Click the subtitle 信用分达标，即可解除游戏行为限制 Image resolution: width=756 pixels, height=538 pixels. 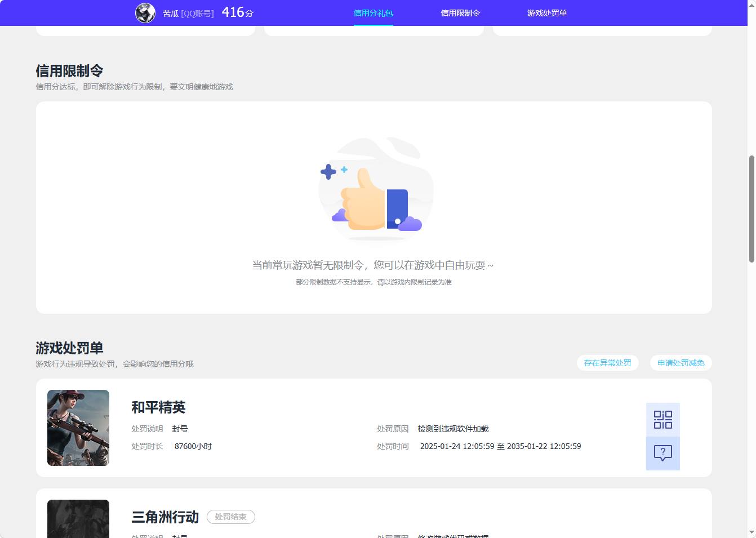134,87
